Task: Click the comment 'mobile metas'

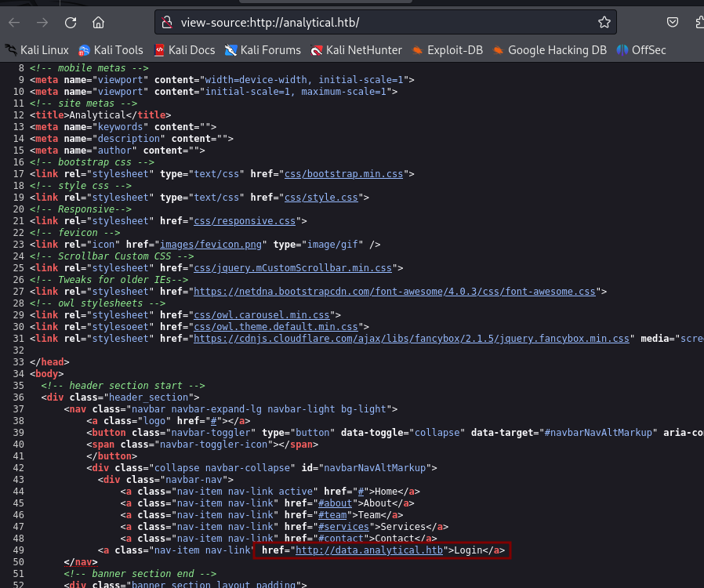Action: click(x=89, y=68)
